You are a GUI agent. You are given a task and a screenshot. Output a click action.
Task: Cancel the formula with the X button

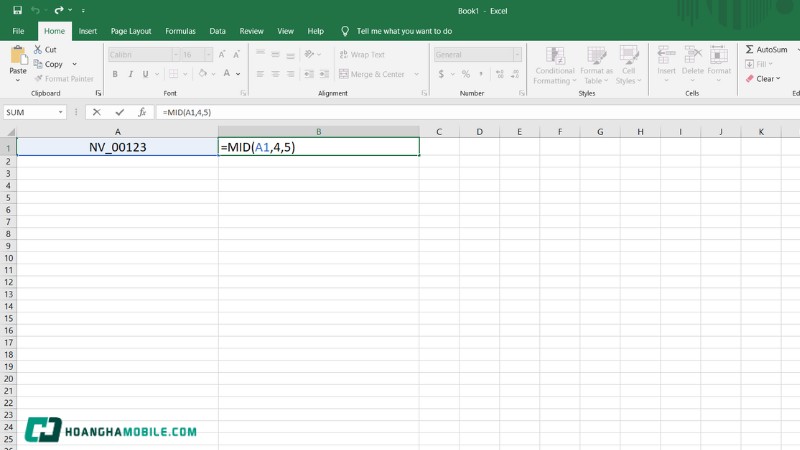pos(97,113)
